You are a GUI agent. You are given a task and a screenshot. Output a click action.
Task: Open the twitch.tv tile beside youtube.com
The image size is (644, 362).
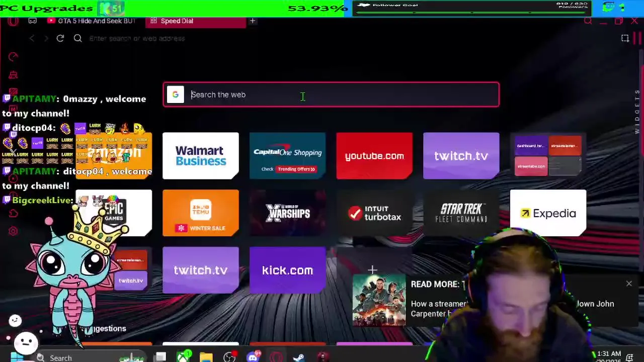[x=461, y=156]
